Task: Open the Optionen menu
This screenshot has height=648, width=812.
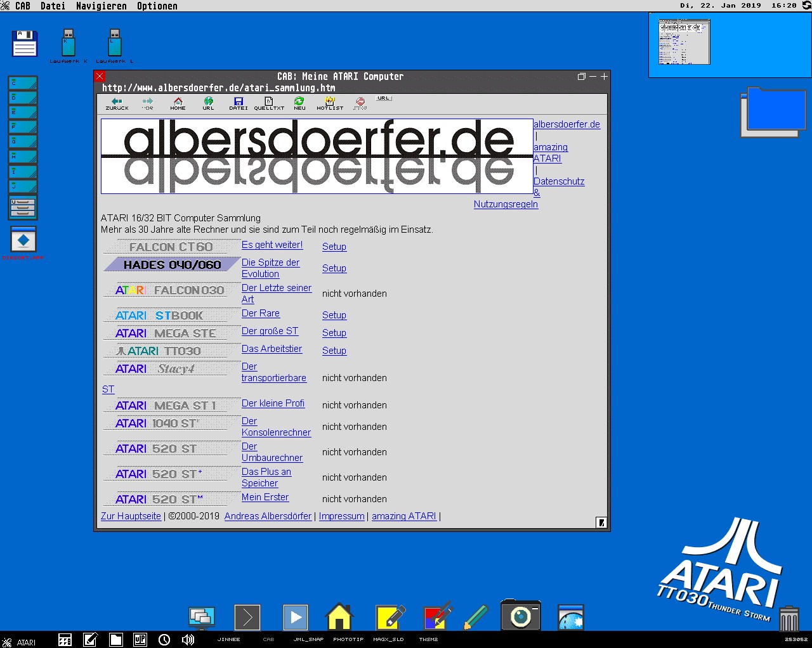Action: pyautogui.click(x=157, y=6)
